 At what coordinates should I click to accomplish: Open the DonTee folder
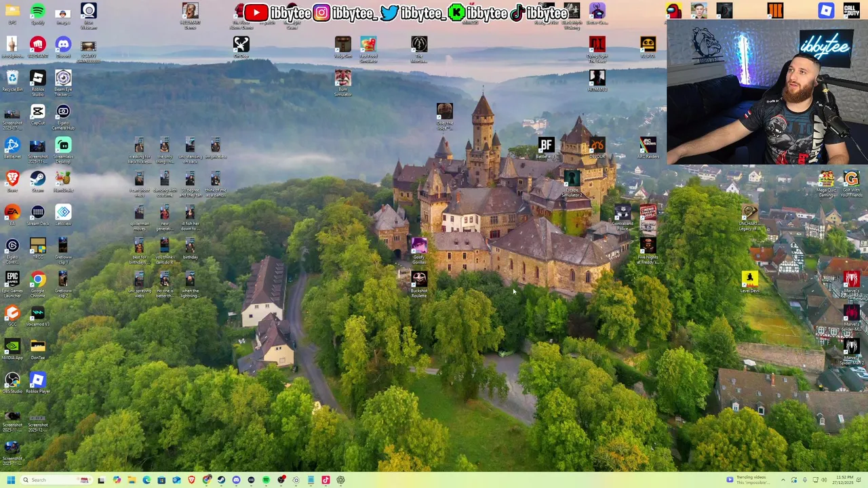coord(37,350)
